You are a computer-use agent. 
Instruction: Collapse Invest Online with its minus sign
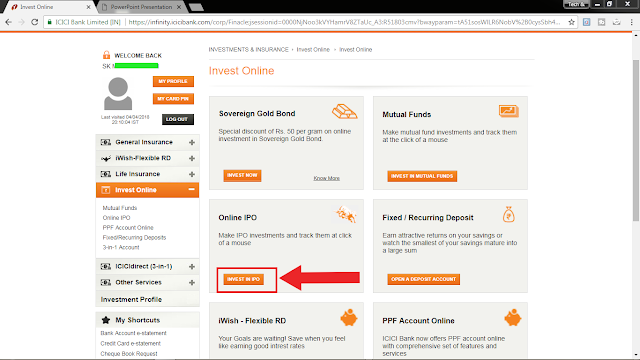point(191,189)
